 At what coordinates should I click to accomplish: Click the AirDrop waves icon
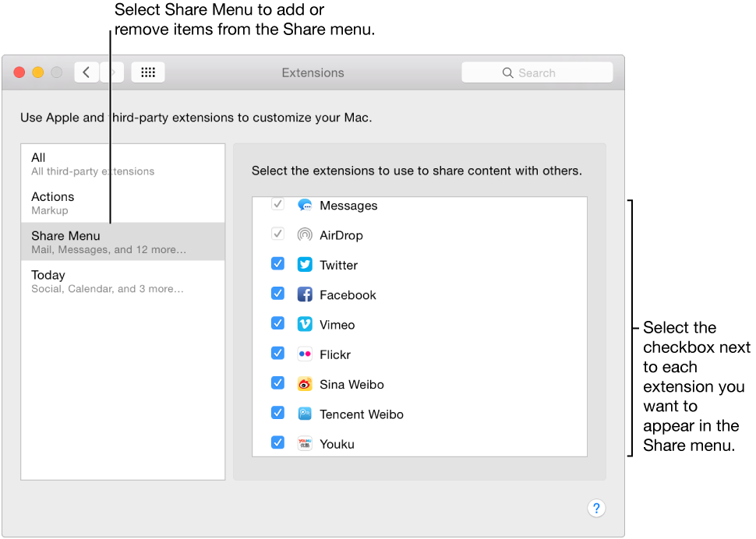tap(304, 234)
